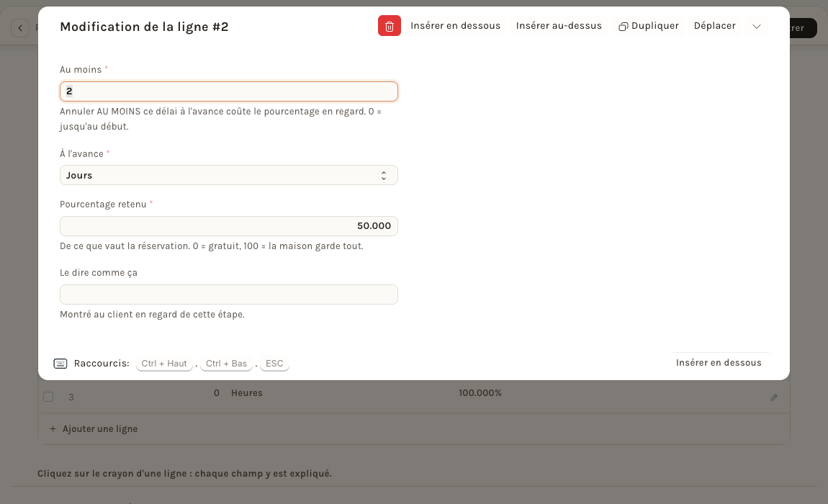Click keyboard shortcuts icon beside Raccourcis
The image size is (828, 504).
pyautogui.click(x=60, y=364)
